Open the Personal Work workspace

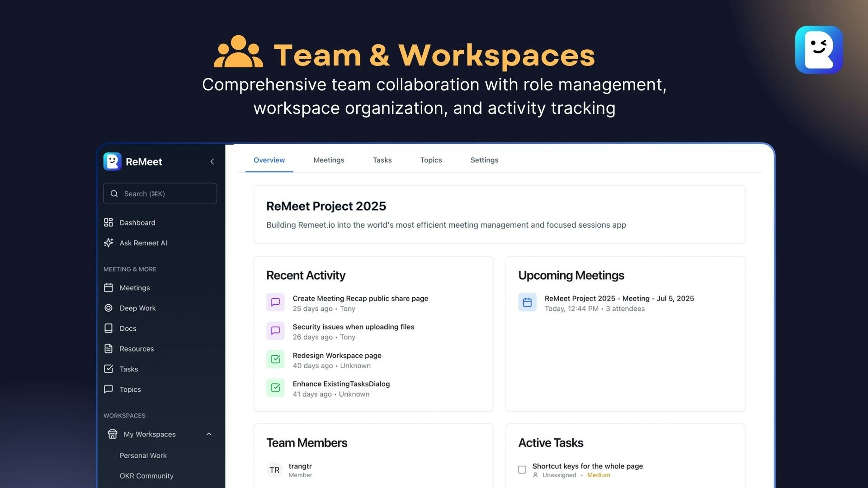tap(143, 455)
